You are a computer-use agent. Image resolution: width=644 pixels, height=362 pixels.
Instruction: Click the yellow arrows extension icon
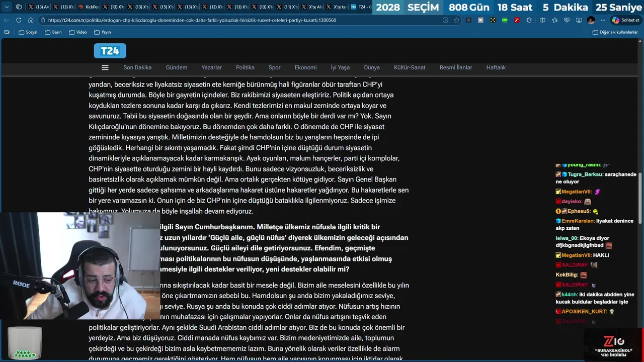tap(493, 20)
